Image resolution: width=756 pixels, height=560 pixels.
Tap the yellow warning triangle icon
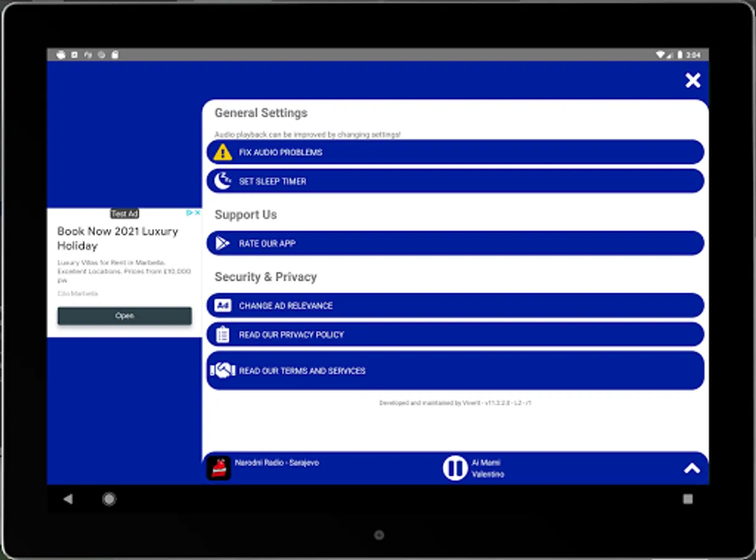(223, 152)
